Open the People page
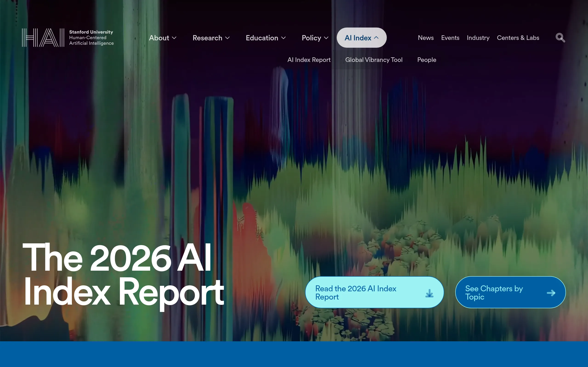 pos(427,60)
